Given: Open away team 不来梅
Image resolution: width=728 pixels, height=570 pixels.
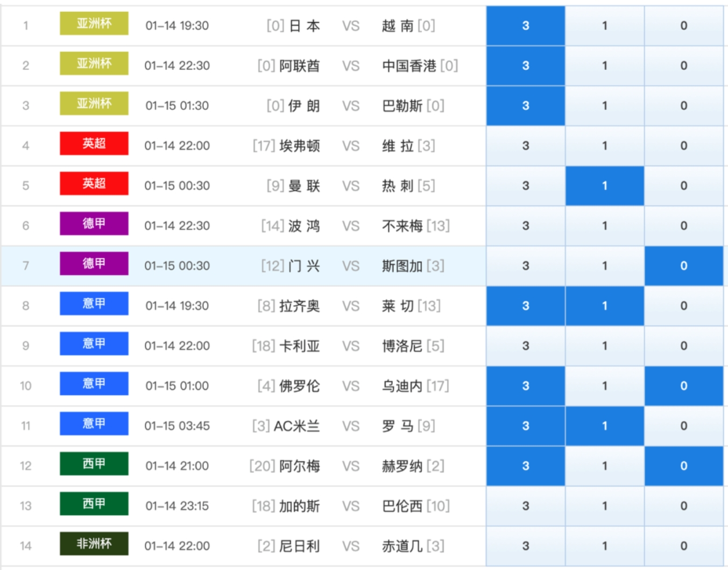Looking at the screenshot, I should tap(402, 226).
